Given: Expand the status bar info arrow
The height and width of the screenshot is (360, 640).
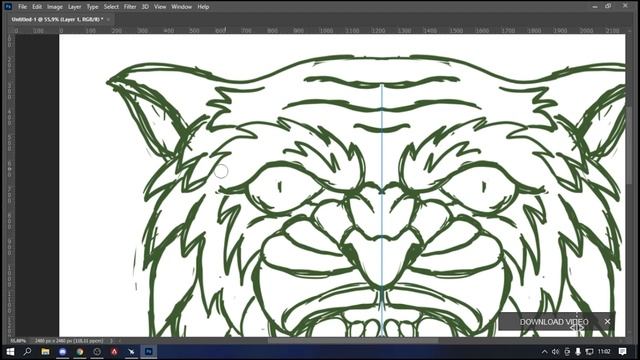Looking at the screenshot, I should 111,340.
